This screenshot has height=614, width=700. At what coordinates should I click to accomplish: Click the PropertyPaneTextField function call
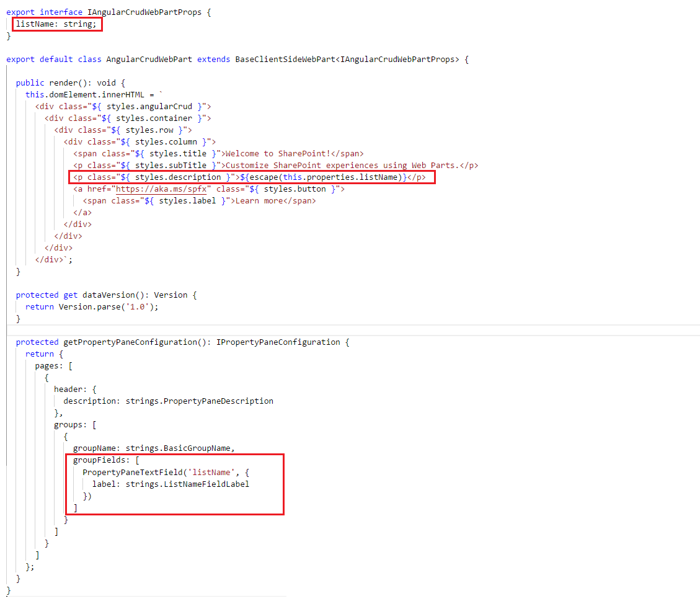click(x=132, y=472)
